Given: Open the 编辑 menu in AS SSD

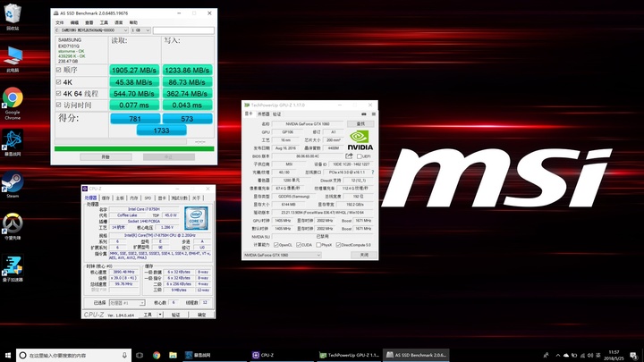Looking at the screenshot, I should [x=74, y=22].
